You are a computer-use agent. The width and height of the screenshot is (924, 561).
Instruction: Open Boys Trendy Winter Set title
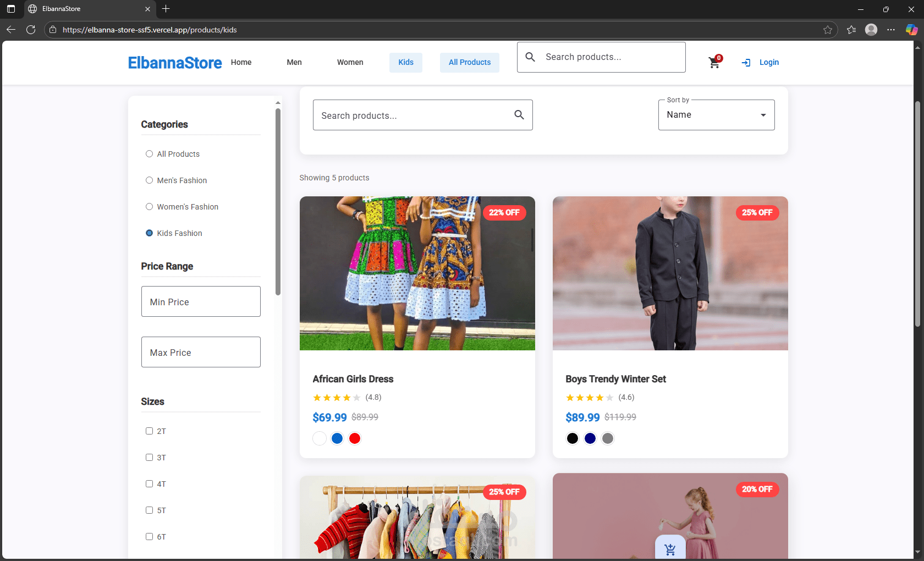pyautogui.click(x=615, y=379)
